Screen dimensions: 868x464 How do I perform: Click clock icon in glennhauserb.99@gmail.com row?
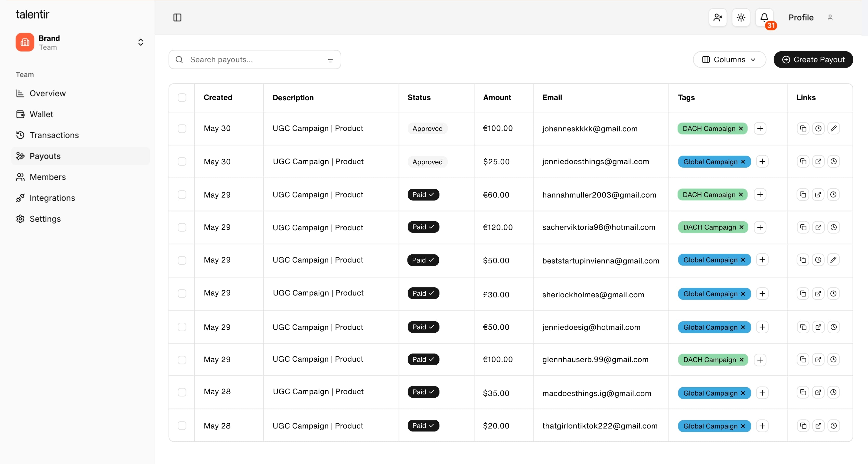[x=833, y=360]
